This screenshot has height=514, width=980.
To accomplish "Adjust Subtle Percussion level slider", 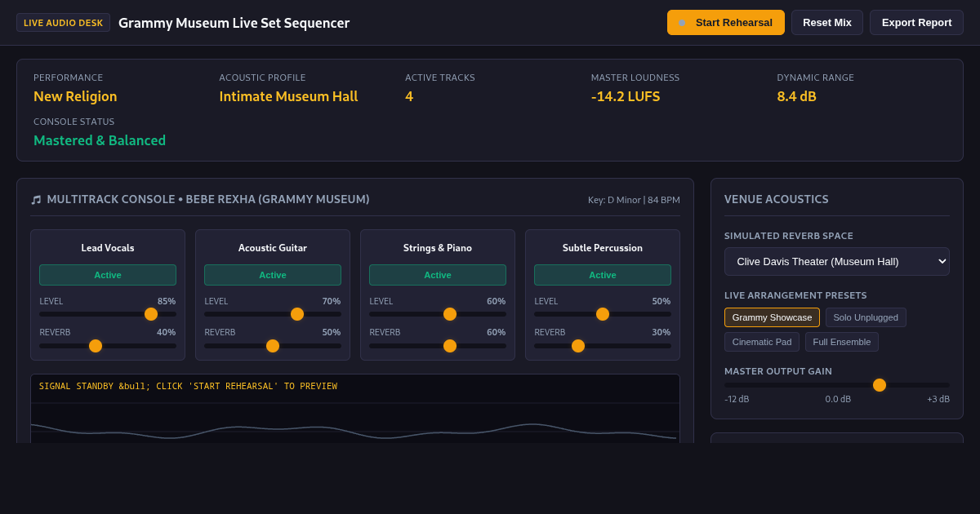I will pos(603,314).
